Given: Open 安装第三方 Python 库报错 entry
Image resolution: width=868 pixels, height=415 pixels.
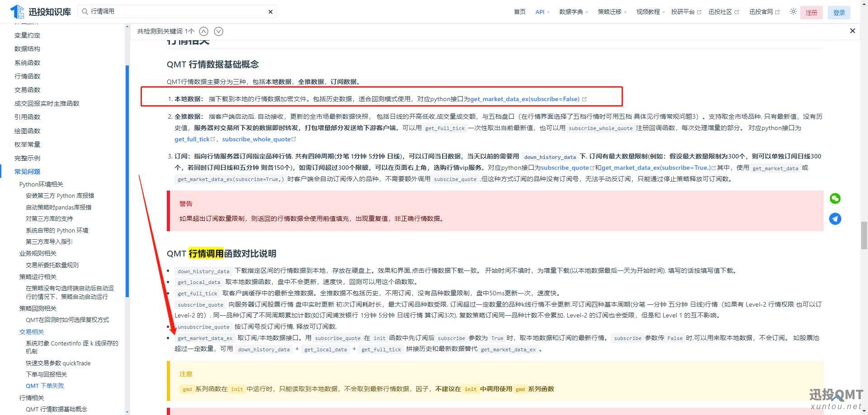Looking at the screenshot, I should 60,196.
